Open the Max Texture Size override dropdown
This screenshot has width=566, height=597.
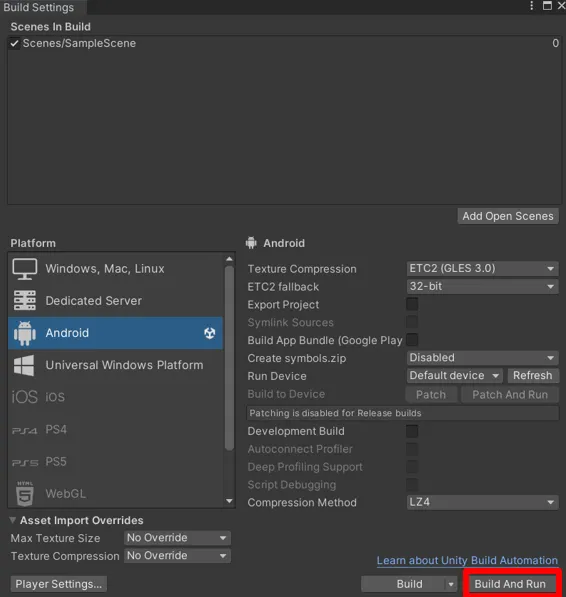click(x=177, y=538)
